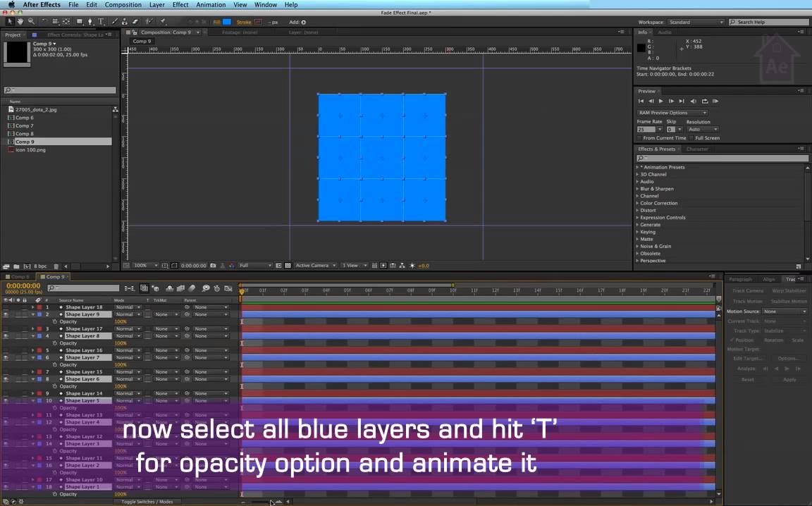812x506 pixels.
Task: Toggle visibility of Shape Layer 6
Action: pos(6,379)
